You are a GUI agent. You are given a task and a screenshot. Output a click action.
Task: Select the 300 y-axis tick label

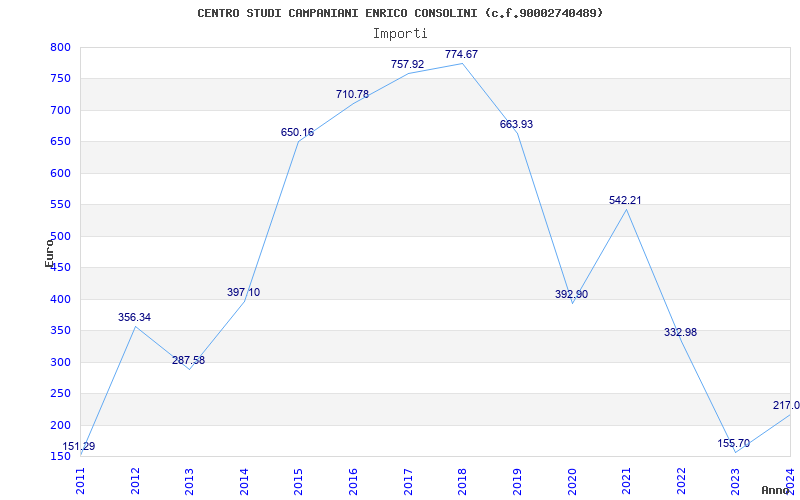pos(60,362)
